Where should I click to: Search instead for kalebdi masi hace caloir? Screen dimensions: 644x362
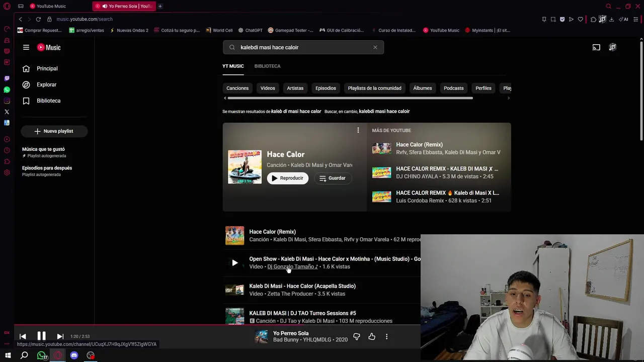(384, 111)
